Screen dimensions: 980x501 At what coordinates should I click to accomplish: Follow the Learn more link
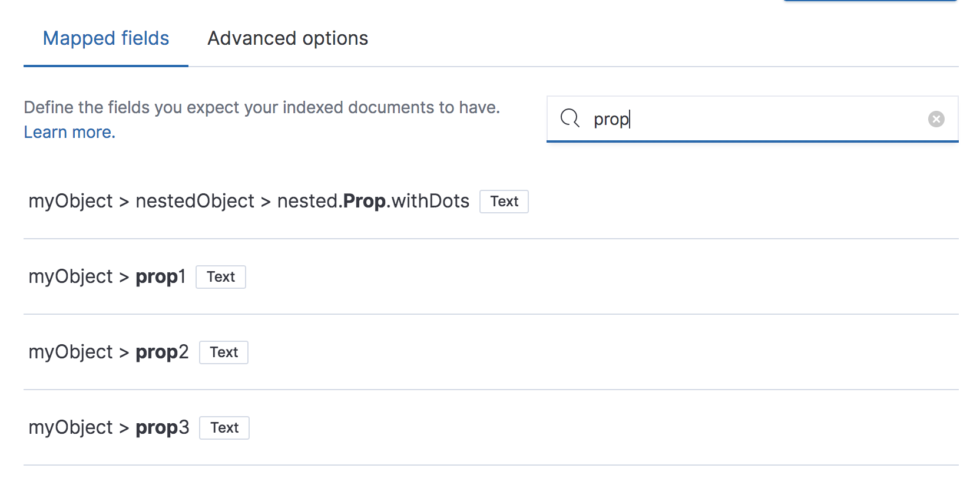(x=69, y=133)
